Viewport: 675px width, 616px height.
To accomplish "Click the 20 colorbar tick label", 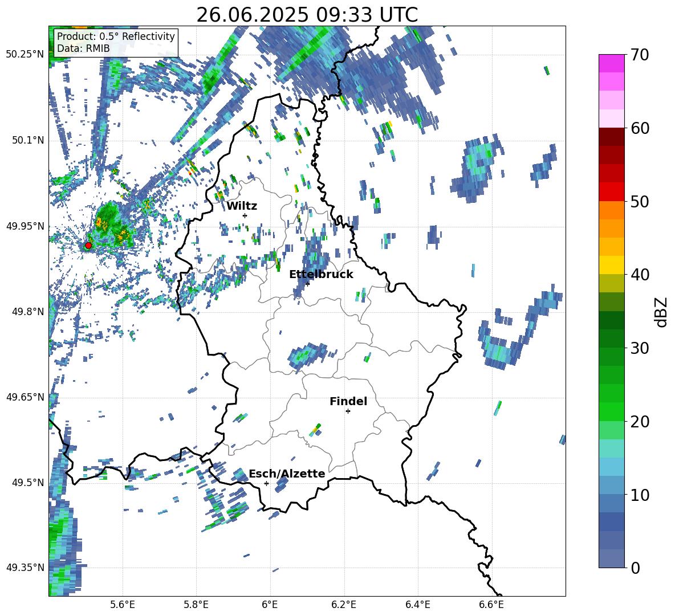I will pyautogui.click(x=640, y=422).
